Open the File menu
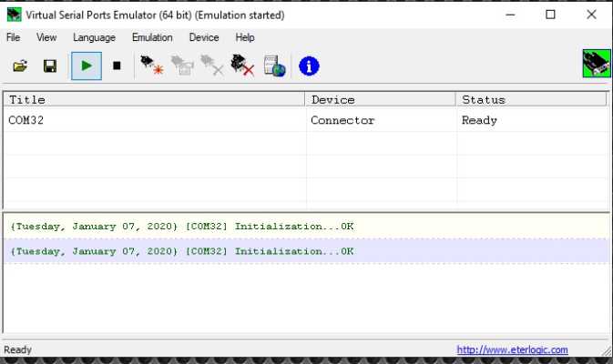613x364 pixels. click(x=13, y=37)
